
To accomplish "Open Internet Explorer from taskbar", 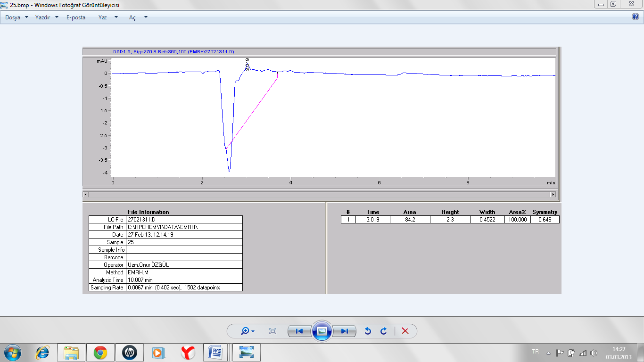I will pyautogui.click(x=43, y=353).
